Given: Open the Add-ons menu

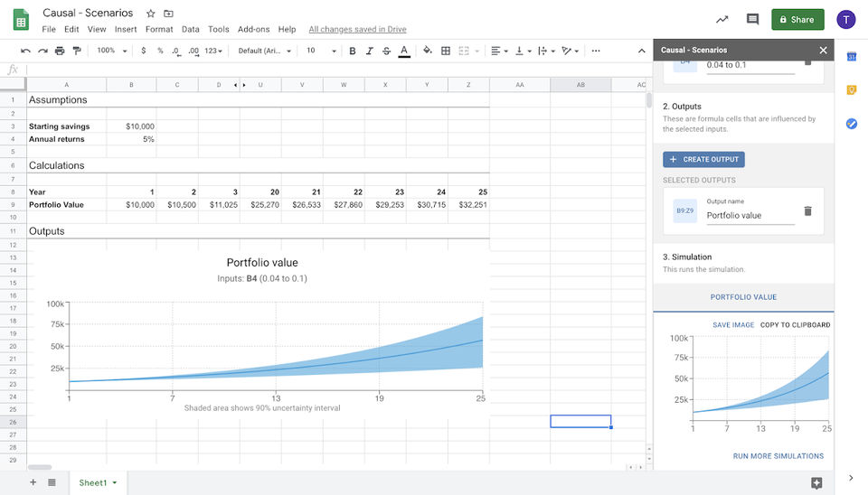Looking at the screenshot, I should [x=253, y=29].
